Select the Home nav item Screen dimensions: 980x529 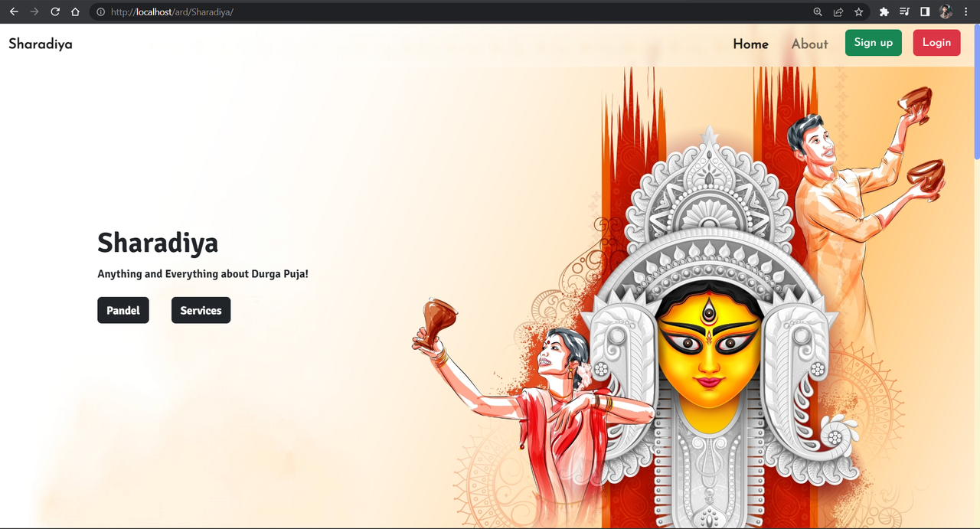click(750, 44)
